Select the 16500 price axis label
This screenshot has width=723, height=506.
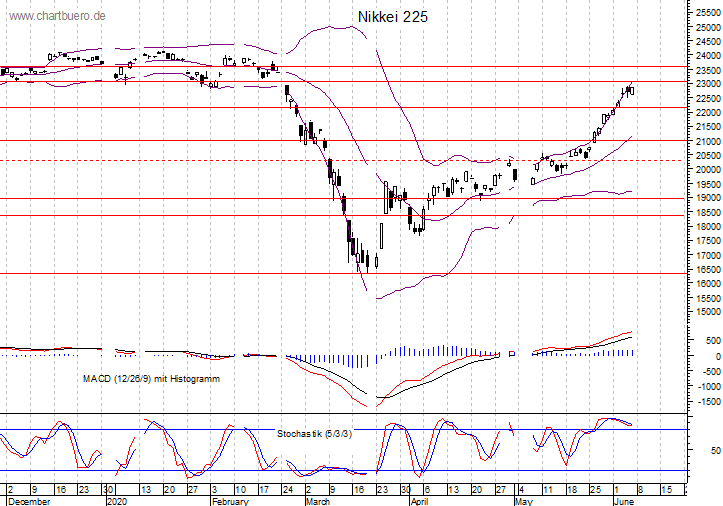point(708,269)
